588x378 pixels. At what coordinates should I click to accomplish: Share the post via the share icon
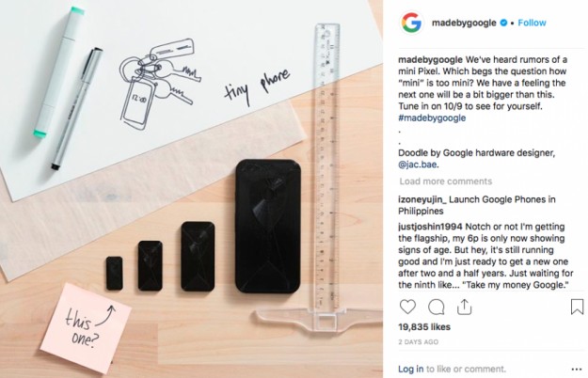464,307
